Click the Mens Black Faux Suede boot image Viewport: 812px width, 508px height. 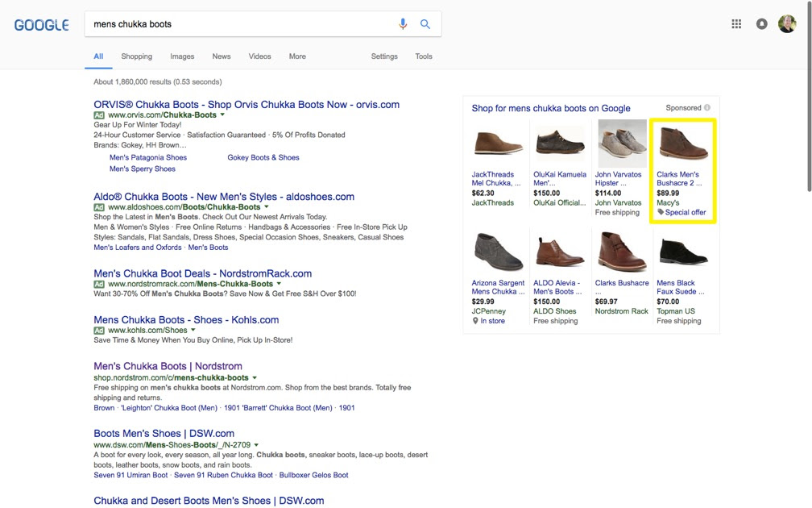683,252
